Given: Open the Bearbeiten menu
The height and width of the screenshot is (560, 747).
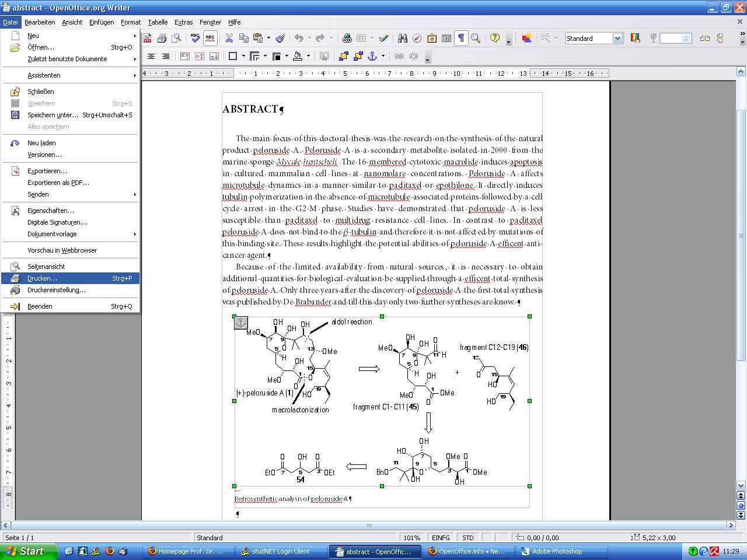Looking at the screenshot, I should pyautogui.click(x=40, y=22).
